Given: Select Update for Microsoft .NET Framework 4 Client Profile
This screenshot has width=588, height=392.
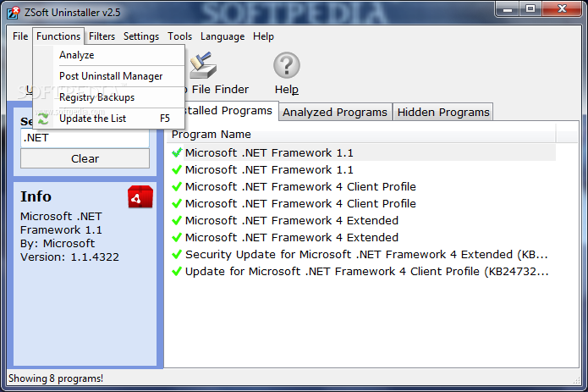Looking at the screenshot, I should (x=363, y=271).
